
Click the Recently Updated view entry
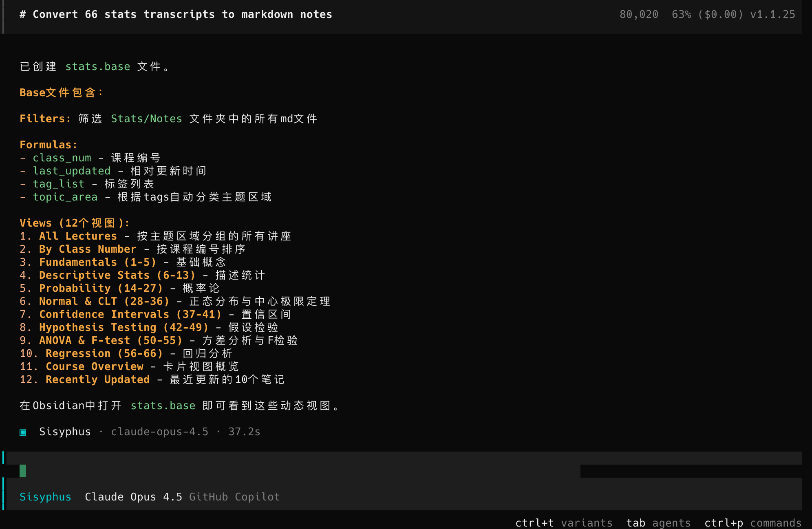click(97, 379)
